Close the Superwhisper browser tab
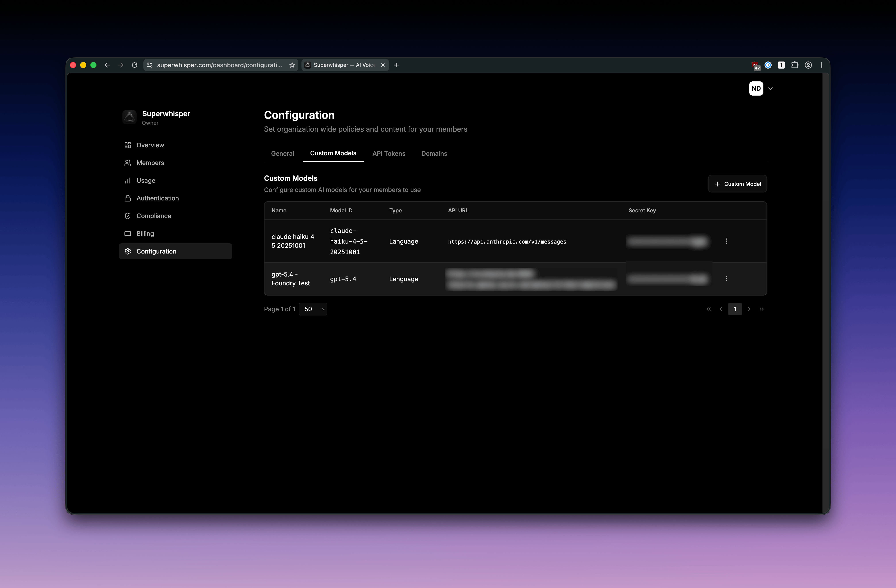The width and height of the screenshot is (896, 588). click(x=383, y=65)
